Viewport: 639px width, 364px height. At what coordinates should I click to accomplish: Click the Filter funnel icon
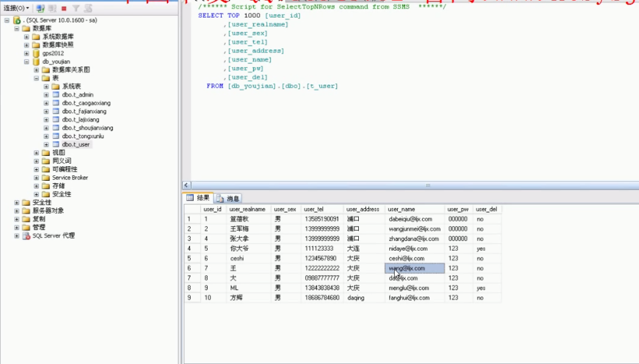pyautogui.click(x=76, y=9)
